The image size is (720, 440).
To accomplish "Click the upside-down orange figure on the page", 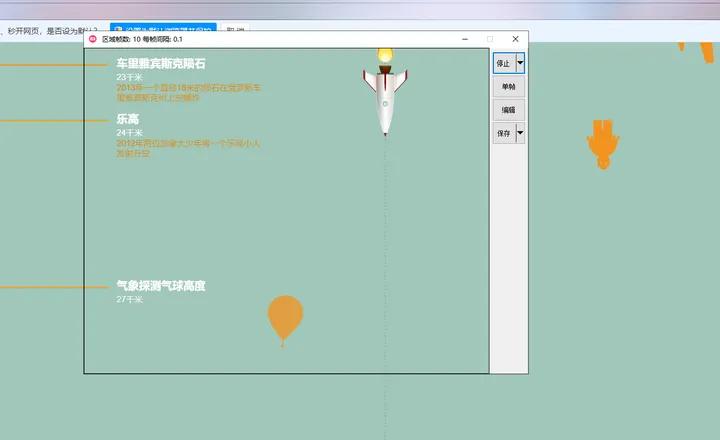I will pyautogui.click(x=603, y=144).
